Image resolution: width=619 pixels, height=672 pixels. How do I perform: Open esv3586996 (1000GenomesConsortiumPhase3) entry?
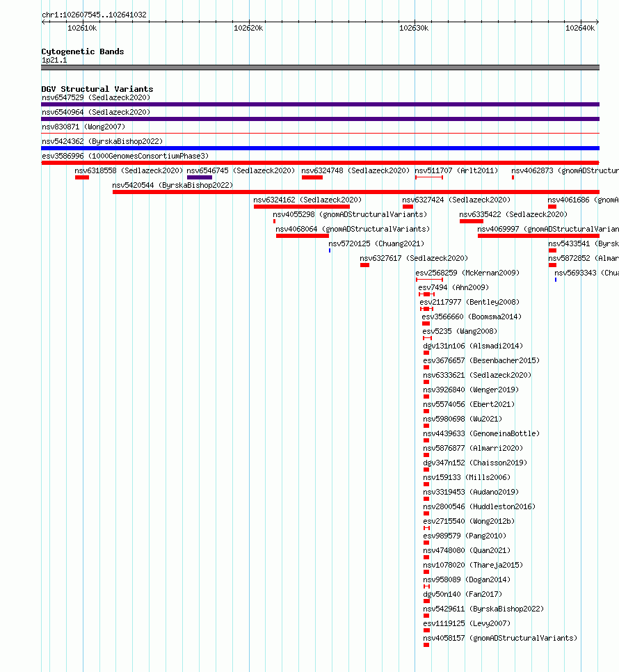tap(125, 156)
